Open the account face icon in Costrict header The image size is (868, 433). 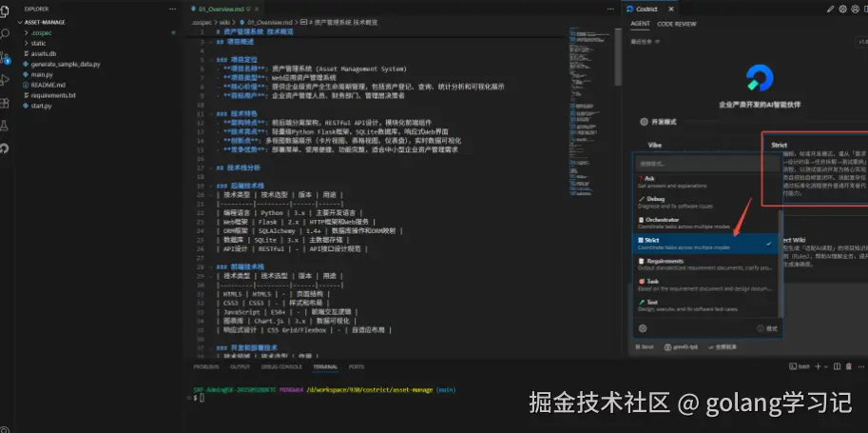coord(854,9)
